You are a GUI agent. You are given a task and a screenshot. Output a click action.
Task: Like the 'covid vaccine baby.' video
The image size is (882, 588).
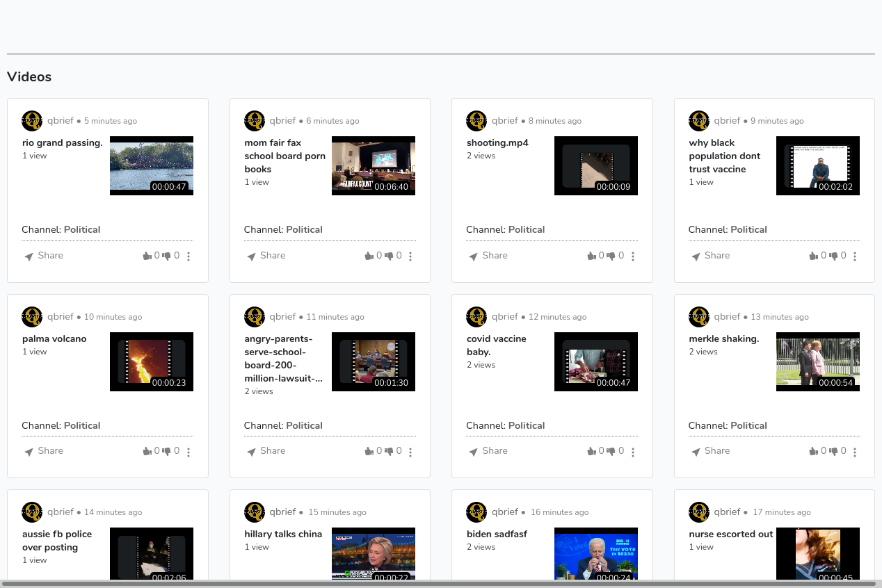pos(591,451)
